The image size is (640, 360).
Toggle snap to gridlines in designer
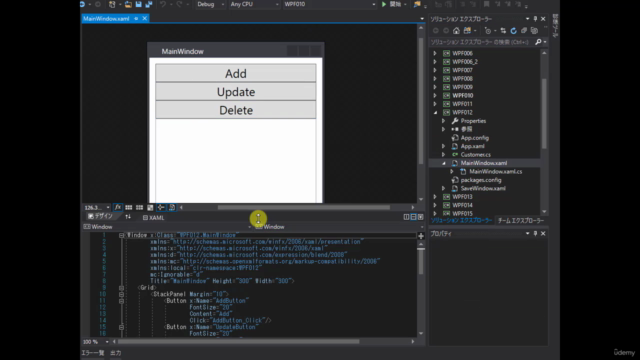(140, 207)
